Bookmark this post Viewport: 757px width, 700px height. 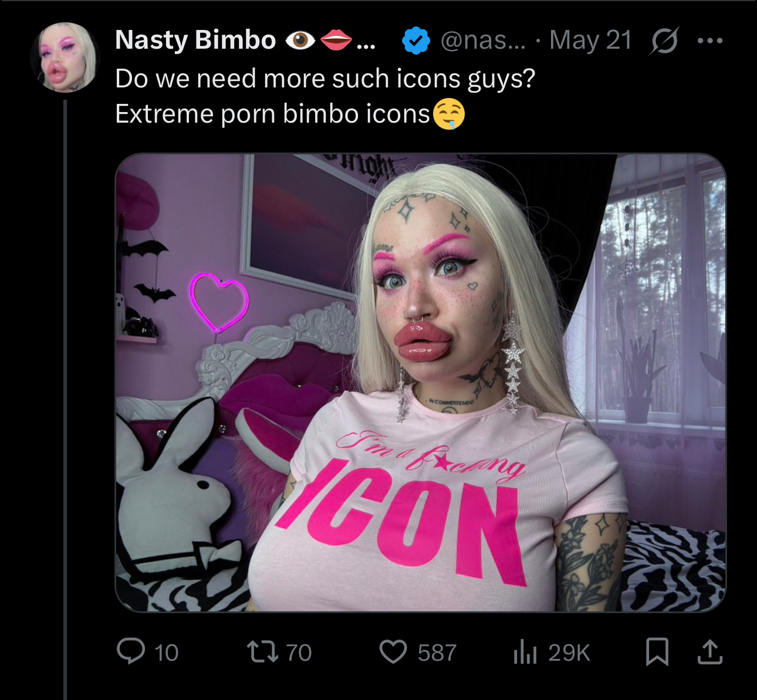(657, 652)
